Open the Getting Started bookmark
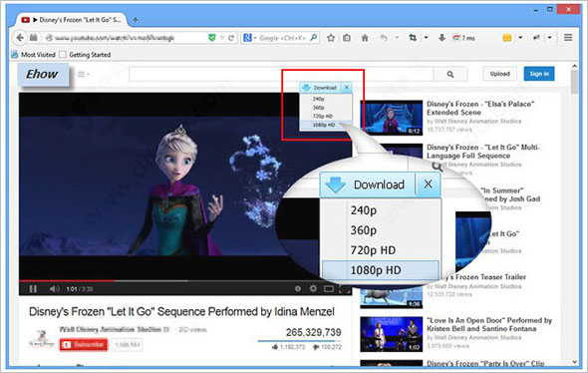Screen dimensions: 588x373 pyautogui.click(x=85, y=55)
